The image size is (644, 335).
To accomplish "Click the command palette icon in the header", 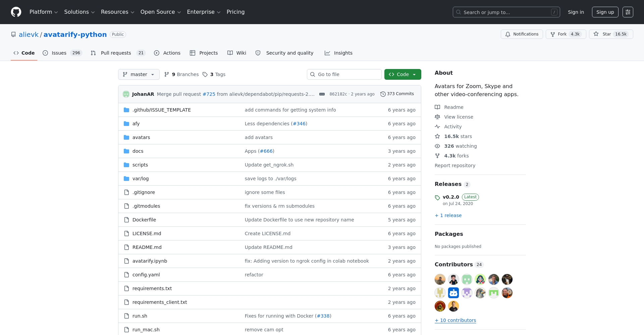I will coord(628,12).
